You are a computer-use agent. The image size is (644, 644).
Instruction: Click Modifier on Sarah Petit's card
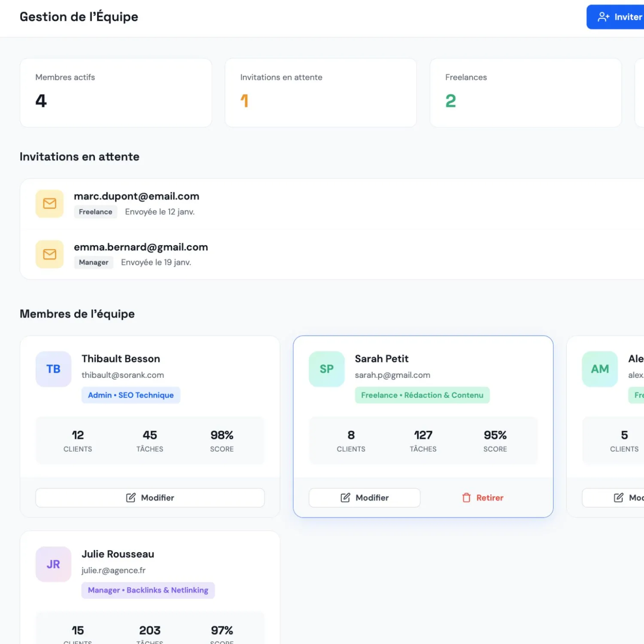[365, 498]
